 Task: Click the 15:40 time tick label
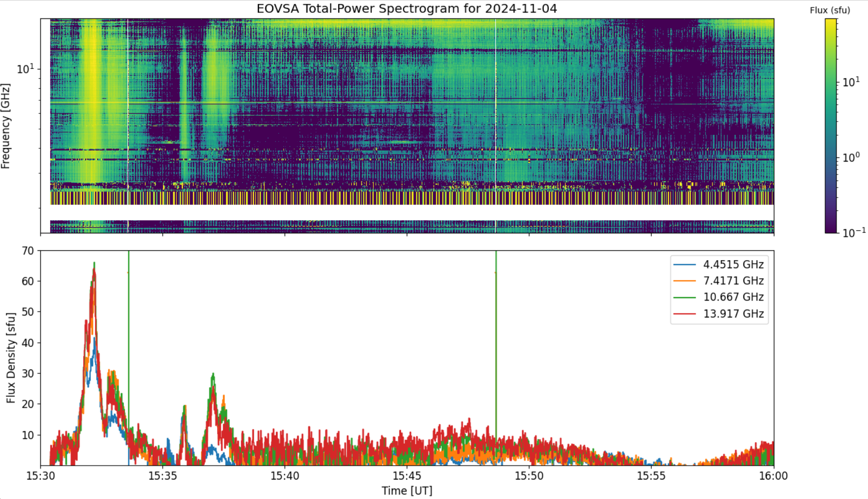(x=285, y=476)
